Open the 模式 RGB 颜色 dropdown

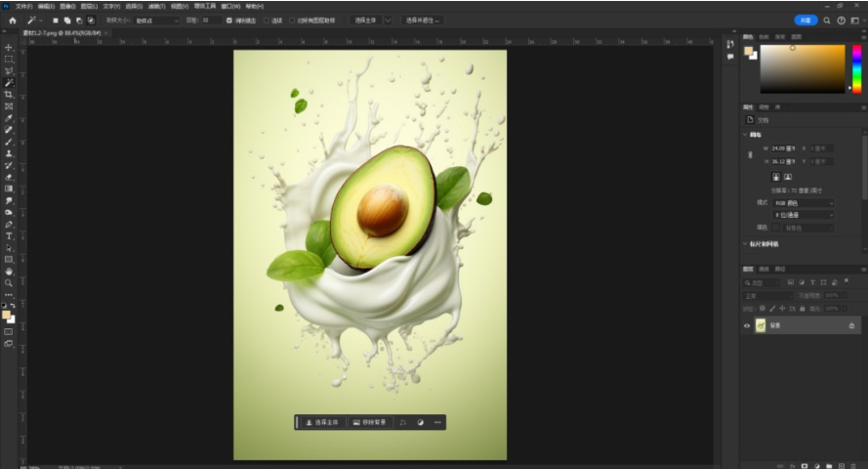point(804,202)
